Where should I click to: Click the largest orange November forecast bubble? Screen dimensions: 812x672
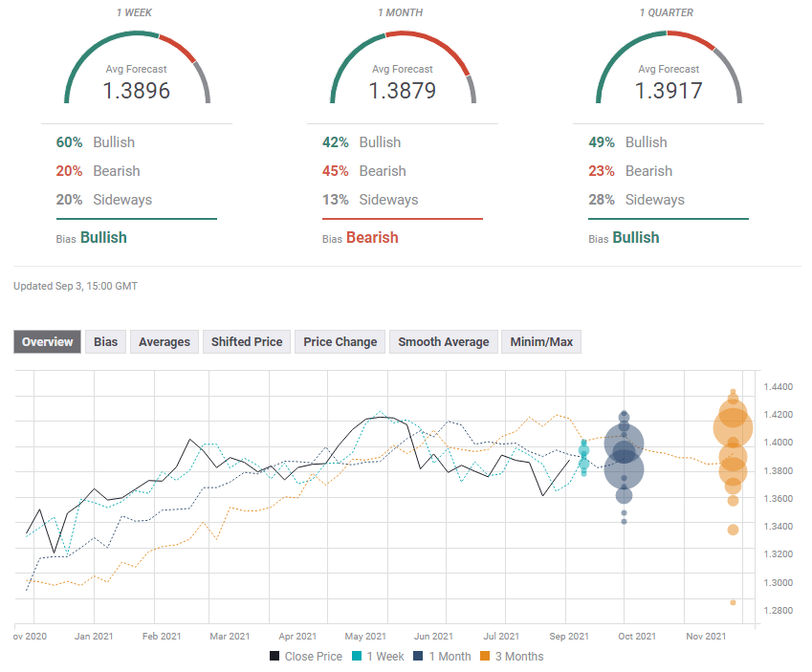734,428
